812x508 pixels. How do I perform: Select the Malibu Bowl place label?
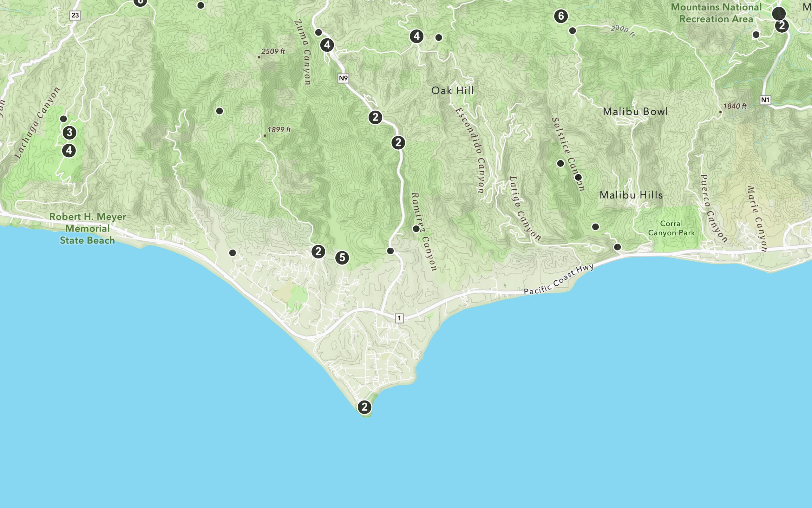point(635,112)
